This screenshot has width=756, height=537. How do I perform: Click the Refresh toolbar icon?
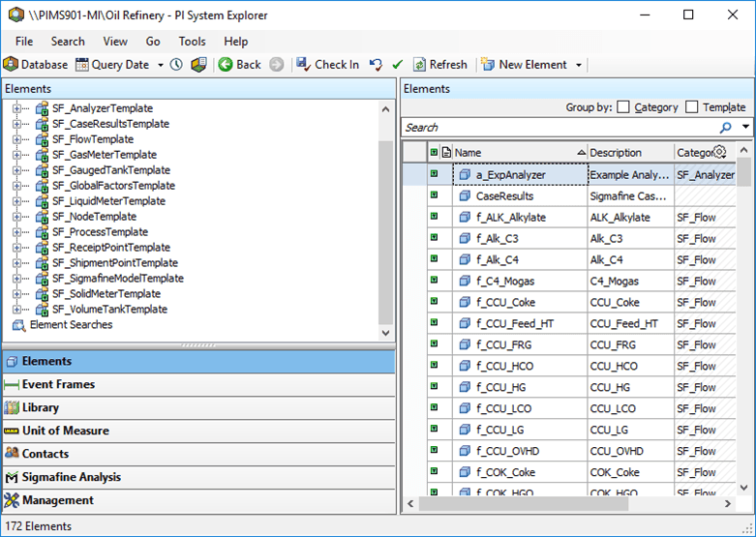tap(419, 65)
